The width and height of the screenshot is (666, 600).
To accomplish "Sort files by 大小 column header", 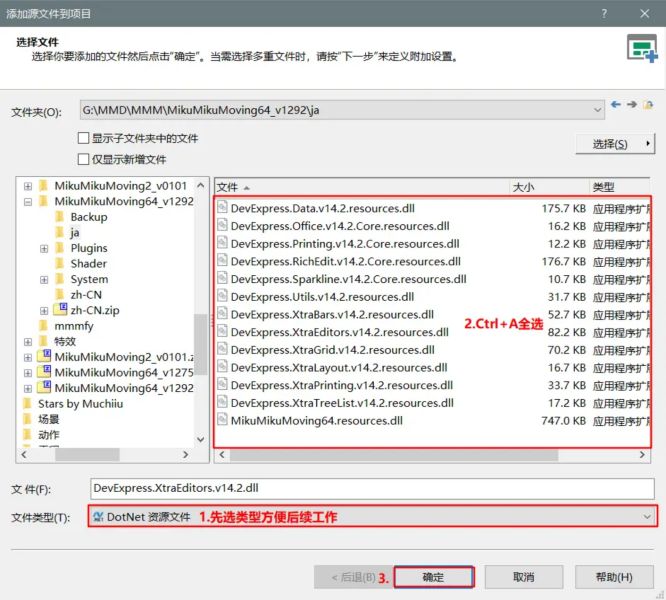I will (x=547, y=187).
